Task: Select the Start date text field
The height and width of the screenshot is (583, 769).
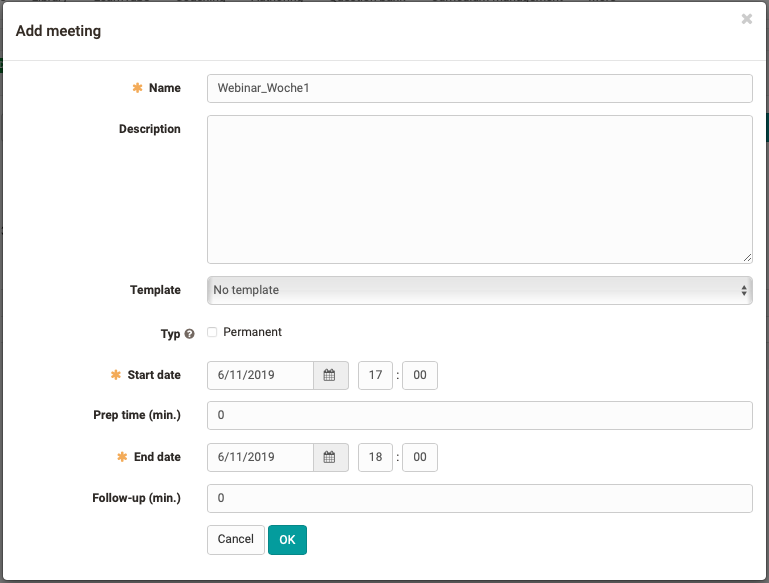Action: [260, 376]
